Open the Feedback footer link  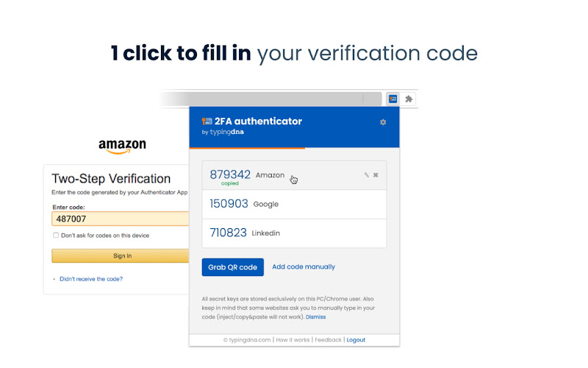click(328, 340)
